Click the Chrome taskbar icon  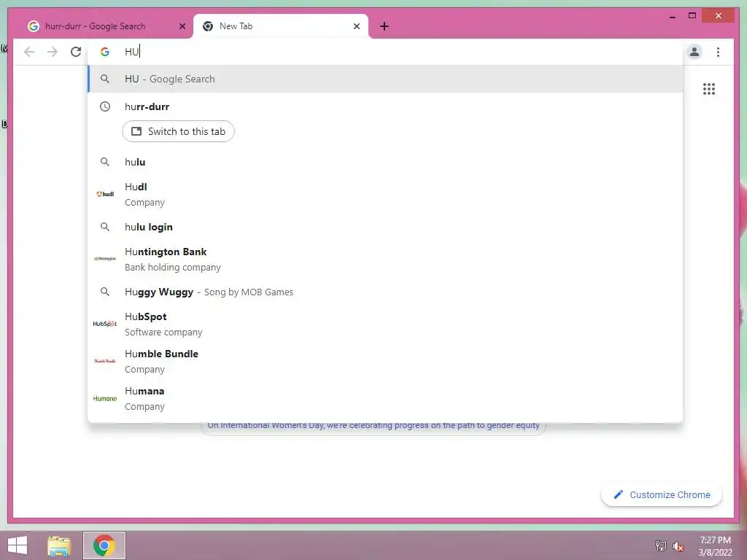[x=104, y=545]
